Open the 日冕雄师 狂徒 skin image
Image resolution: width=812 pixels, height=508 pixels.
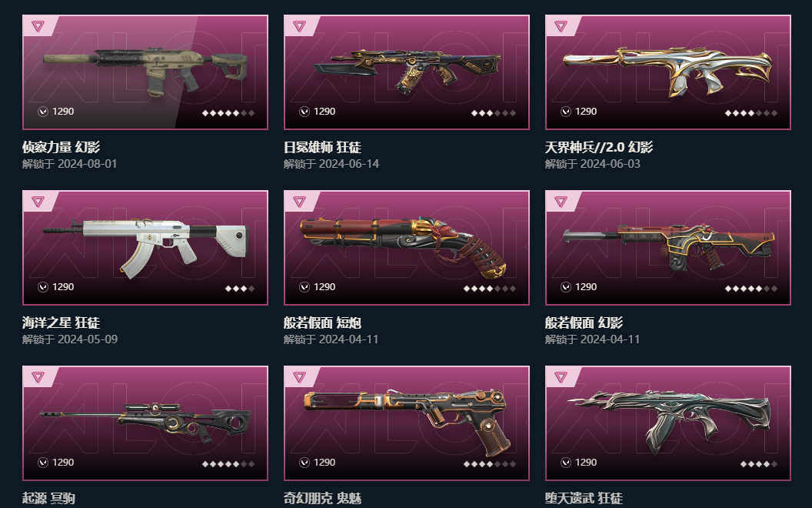click(x=407, y=72)
